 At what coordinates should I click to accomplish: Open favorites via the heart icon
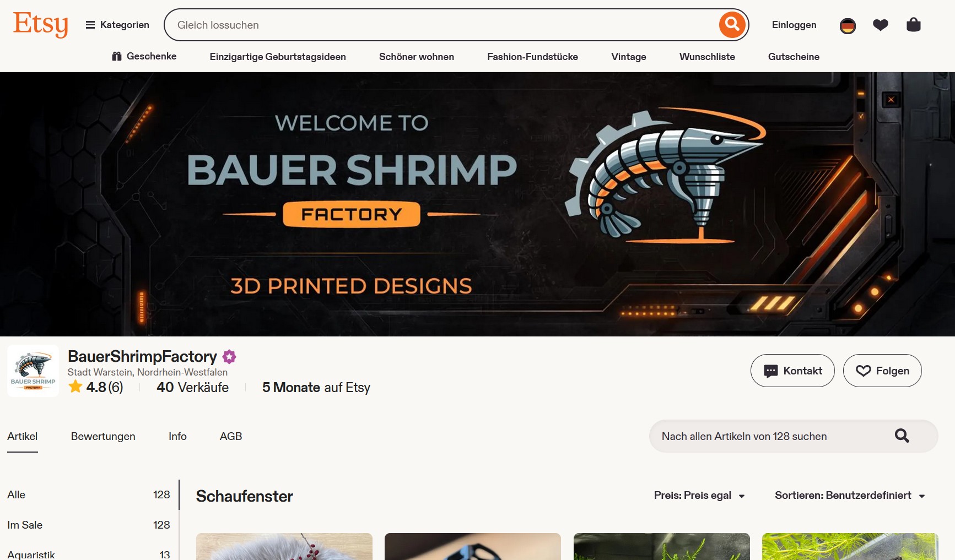pos(881,25)
